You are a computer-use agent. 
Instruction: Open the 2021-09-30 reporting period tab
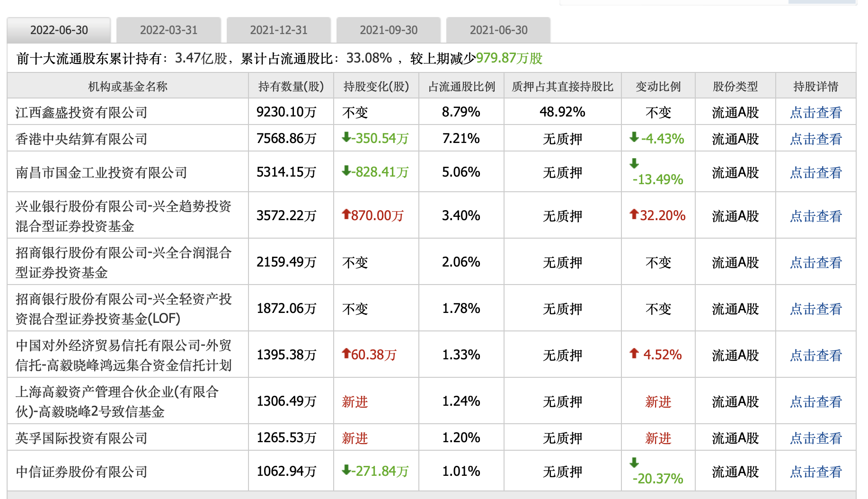click(x=389, y=30)
